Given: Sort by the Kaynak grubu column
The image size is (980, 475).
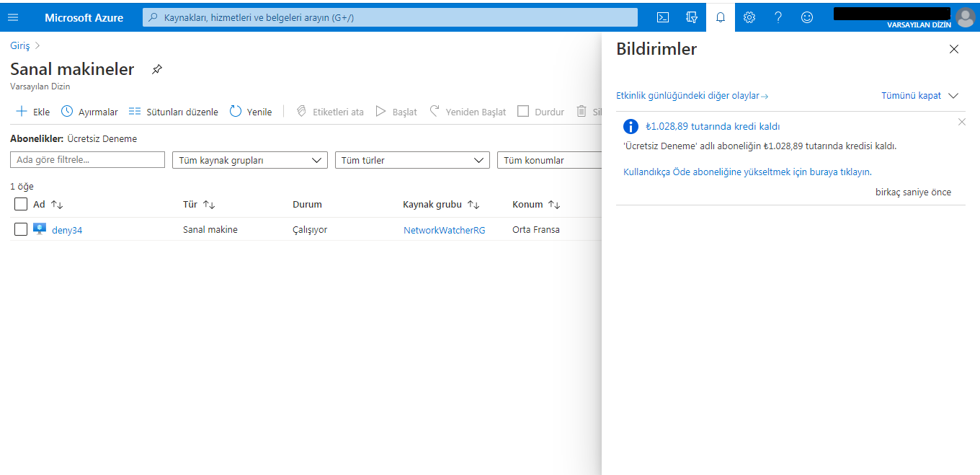Looking at the screenshot, I should tap(441, 205).
